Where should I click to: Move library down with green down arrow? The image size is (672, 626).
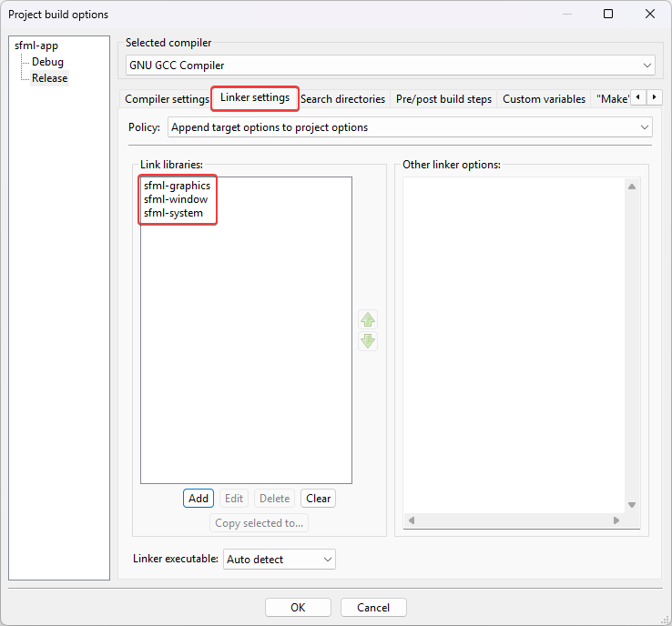tap(368, 341)
